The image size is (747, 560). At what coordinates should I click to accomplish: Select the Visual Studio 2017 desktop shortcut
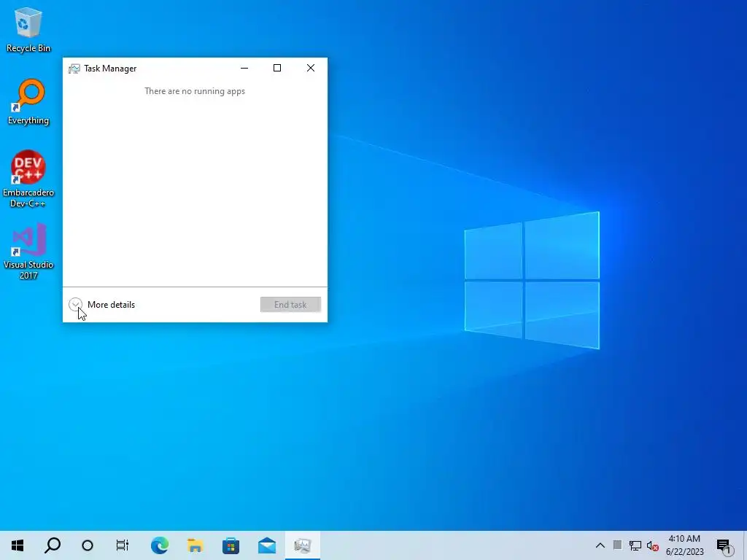[28, 252]
